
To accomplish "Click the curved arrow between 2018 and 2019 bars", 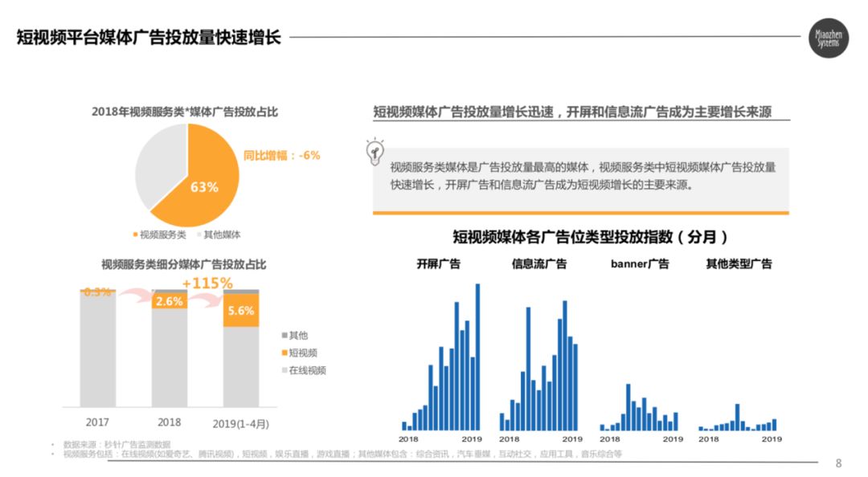I will point(205,301).
